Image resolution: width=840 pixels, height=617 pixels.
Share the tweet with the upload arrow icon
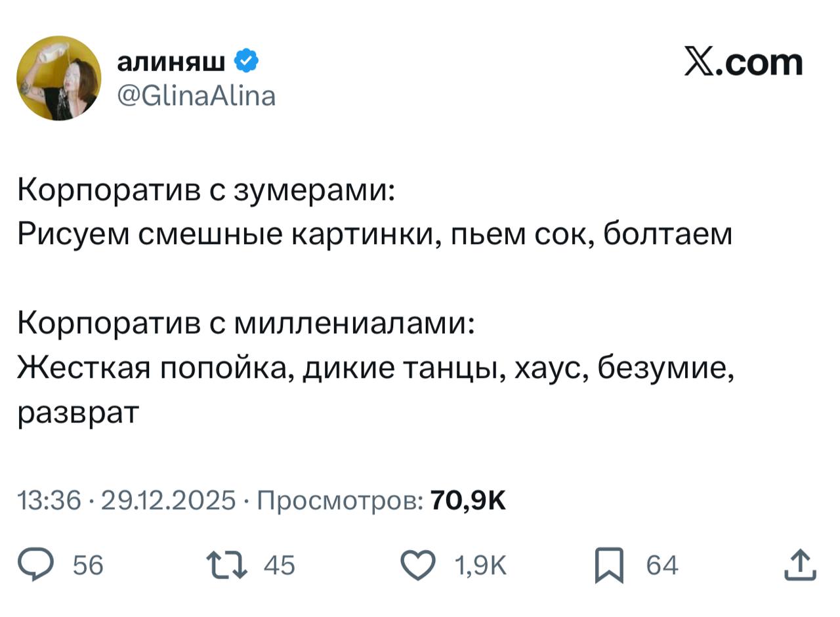[x=800, y=565]
